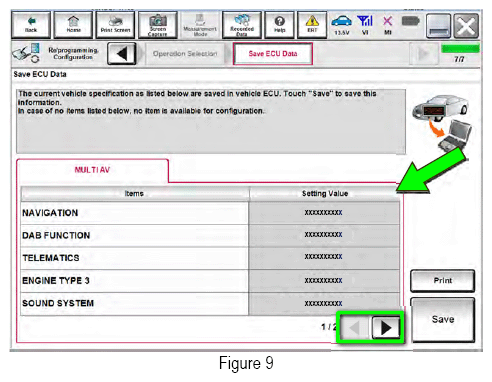Click the Re/programming Configuration icon
This screenshot has width=492, height=382.
(26, 53)
